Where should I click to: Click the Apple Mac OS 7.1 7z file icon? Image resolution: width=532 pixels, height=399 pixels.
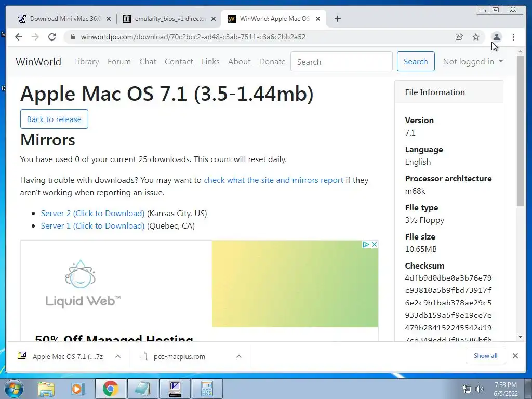[x=22, y=355]
